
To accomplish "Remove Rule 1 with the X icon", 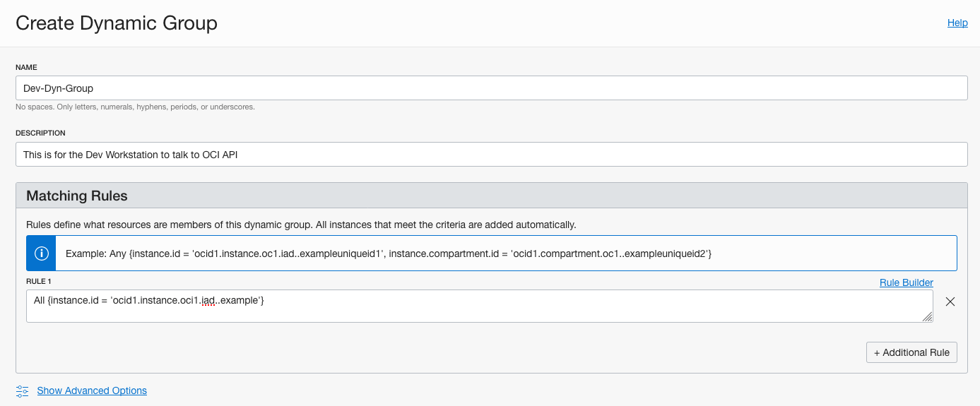I will 950,301.
